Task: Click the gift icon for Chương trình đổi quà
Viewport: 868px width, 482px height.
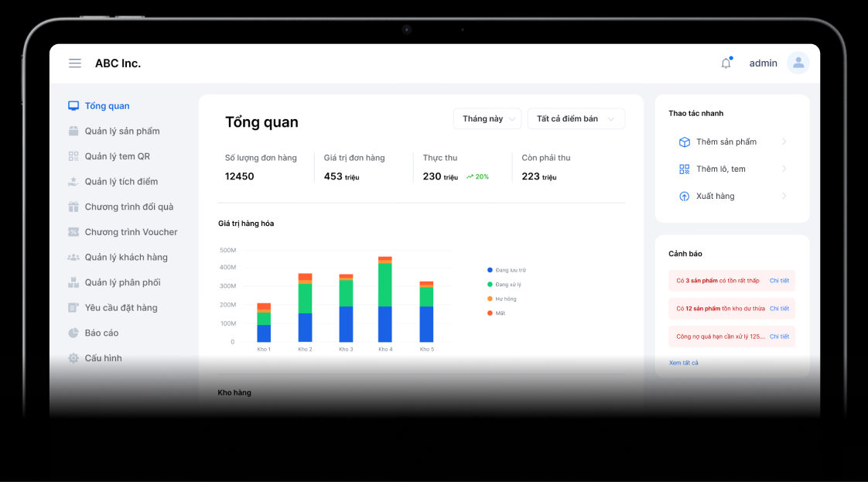Action: pos(73,207)
